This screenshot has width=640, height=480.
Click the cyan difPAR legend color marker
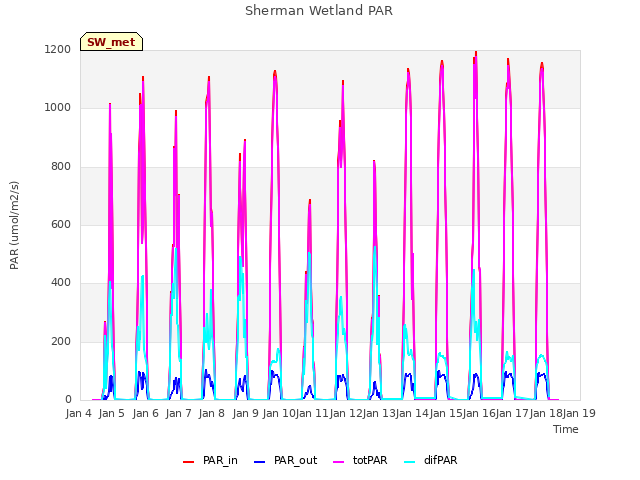pyautogui.click(x=409, y=462)
